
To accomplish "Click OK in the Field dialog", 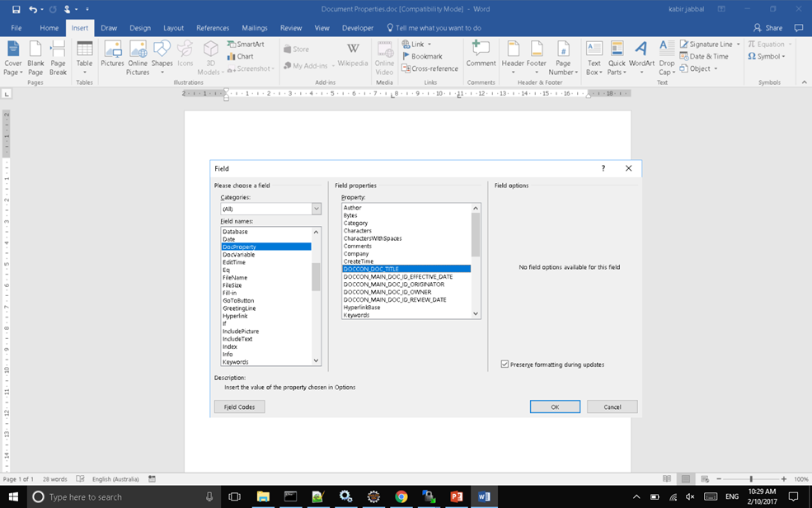I will [555, 407].
